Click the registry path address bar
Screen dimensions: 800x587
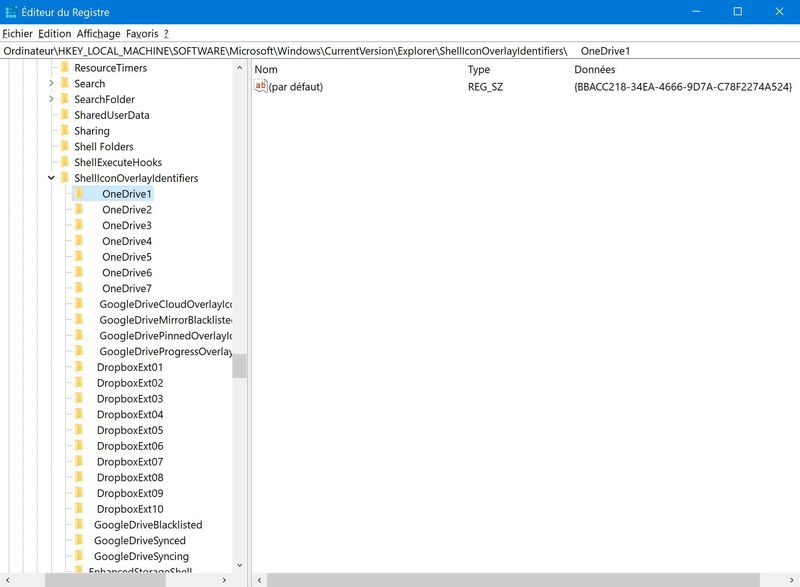coord(400,50)
